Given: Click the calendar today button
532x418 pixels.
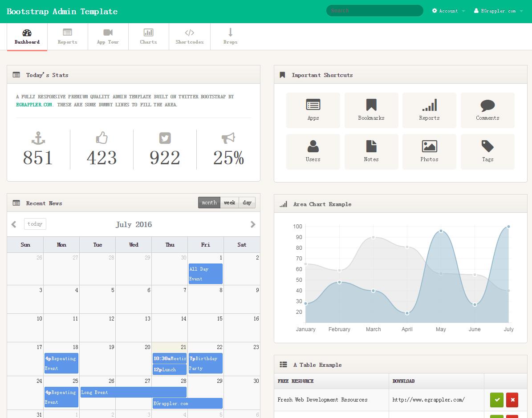Looking at the screenshot, I should 35,224.
